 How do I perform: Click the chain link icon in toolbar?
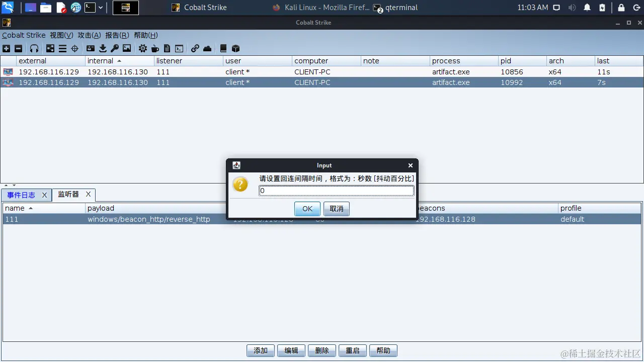coord(195,49)
